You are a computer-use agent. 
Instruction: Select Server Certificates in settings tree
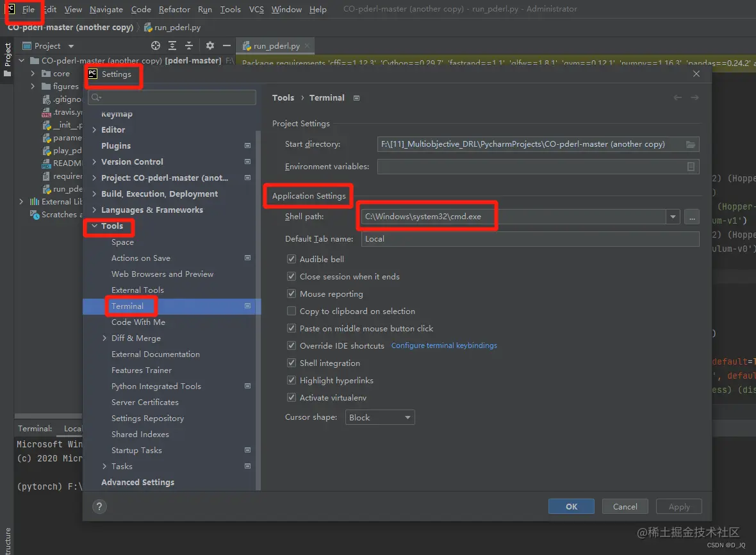tap(145, 402)
